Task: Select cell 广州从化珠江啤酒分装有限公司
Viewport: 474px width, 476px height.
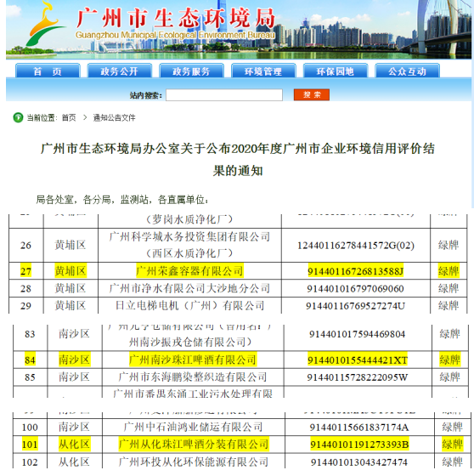Action: tap(194, 445)
